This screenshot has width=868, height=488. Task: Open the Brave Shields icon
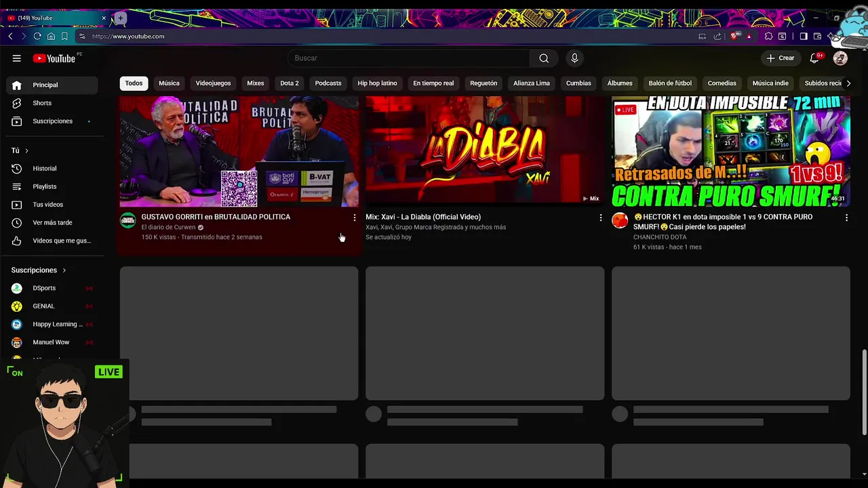(x=734, y=36)
